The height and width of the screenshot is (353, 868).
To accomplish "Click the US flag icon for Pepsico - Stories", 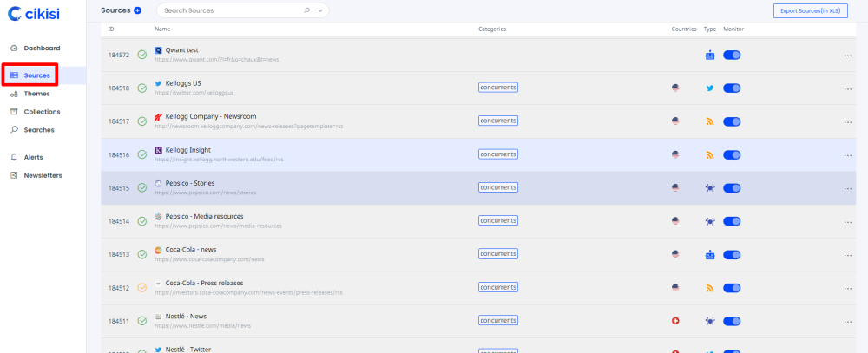I will click(675, 187).
